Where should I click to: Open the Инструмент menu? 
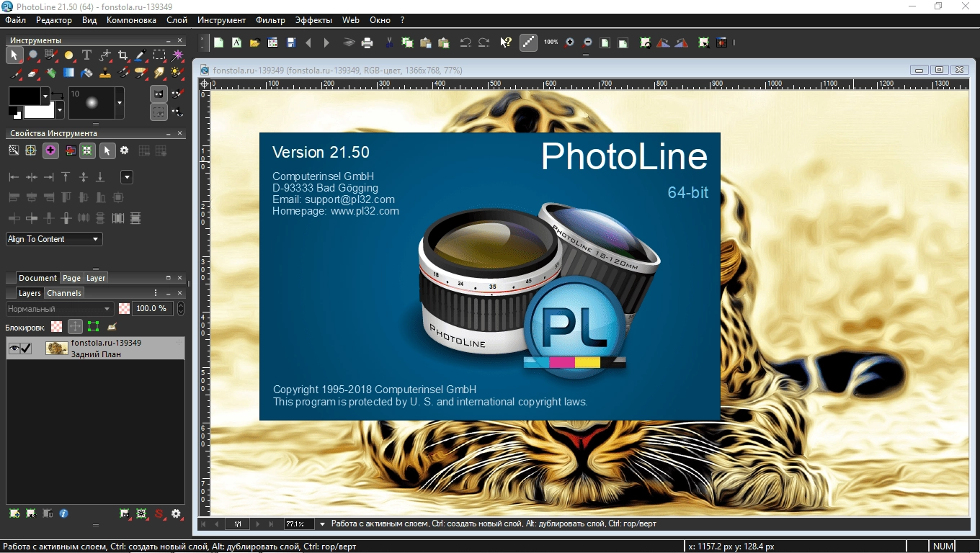click(221, 20)
